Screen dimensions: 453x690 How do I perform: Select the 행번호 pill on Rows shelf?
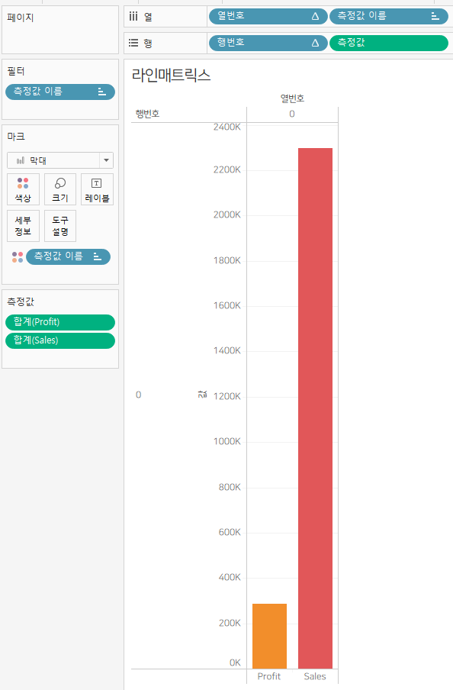[268, 43]
